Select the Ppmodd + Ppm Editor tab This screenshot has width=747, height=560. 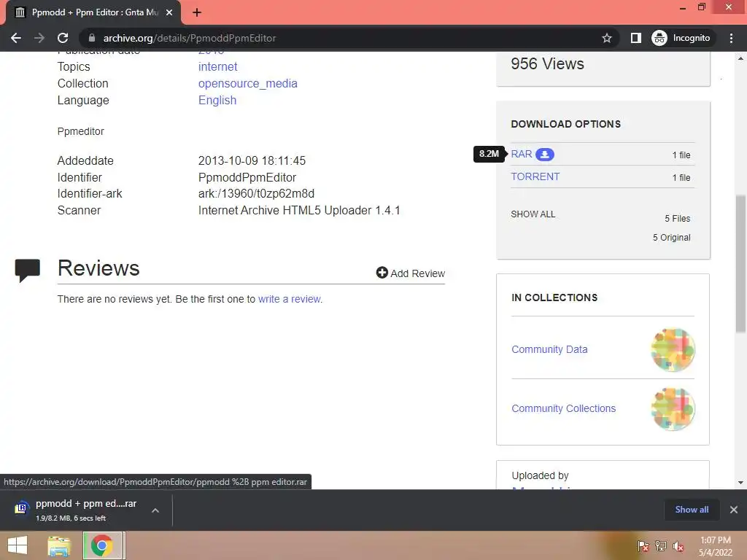tap(93, 12)
